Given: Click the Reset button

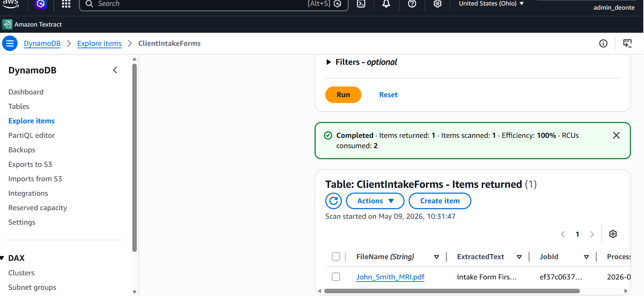Looking at the screenshot, I should point(388,95).
